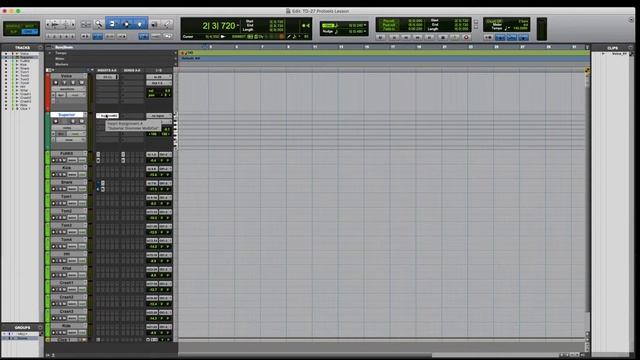
Task: Expand the Voice_01 clip in Clips list
Action: [603, 53]
